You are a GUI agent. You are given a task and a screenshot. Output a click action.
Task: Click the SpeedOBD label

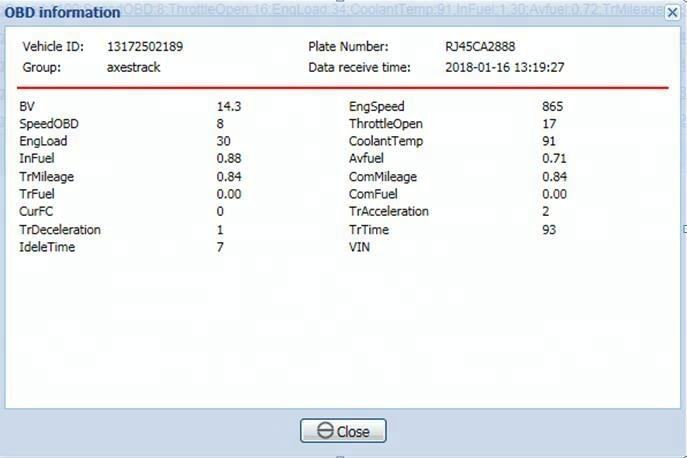point(49,124)
